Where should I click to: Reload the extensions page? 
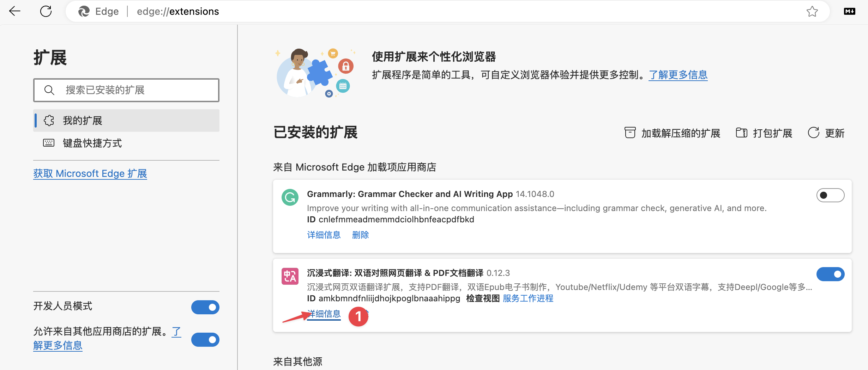(46, 11)
